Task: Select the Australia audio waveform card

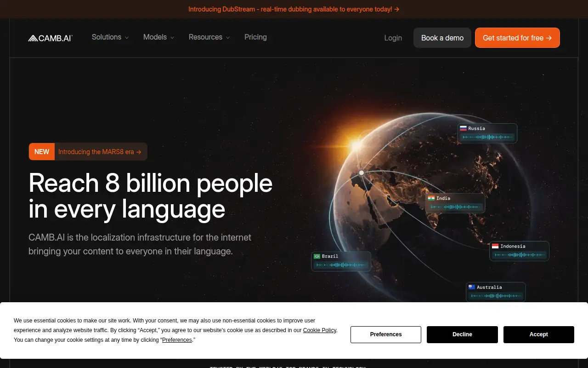Action: coord(496,292)
